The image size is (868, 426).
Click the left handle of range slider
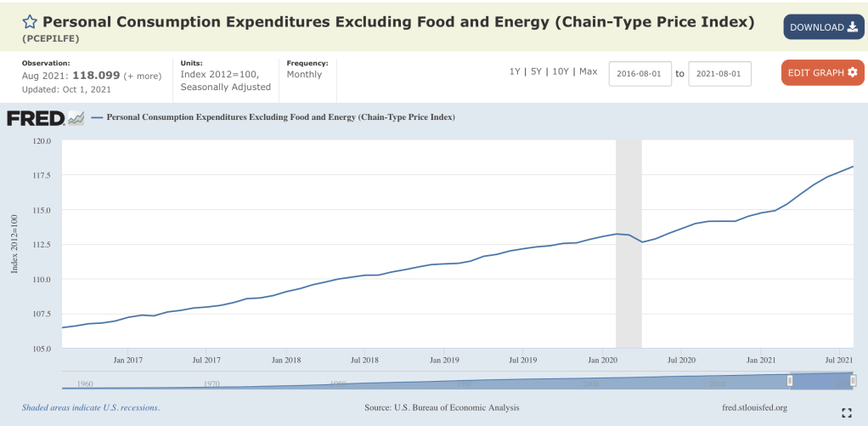coord(790,380)
